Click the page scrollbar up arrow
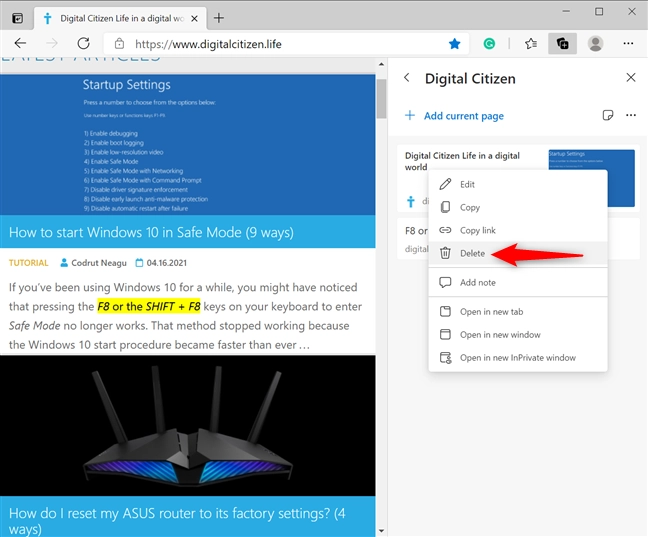 (x=381, y=64)
